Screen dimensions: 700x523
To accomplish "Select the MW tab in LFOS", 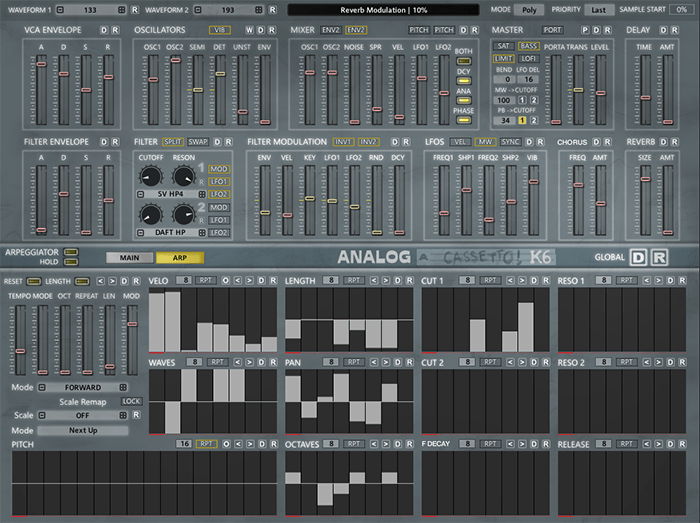I will (x=485, y=142).
